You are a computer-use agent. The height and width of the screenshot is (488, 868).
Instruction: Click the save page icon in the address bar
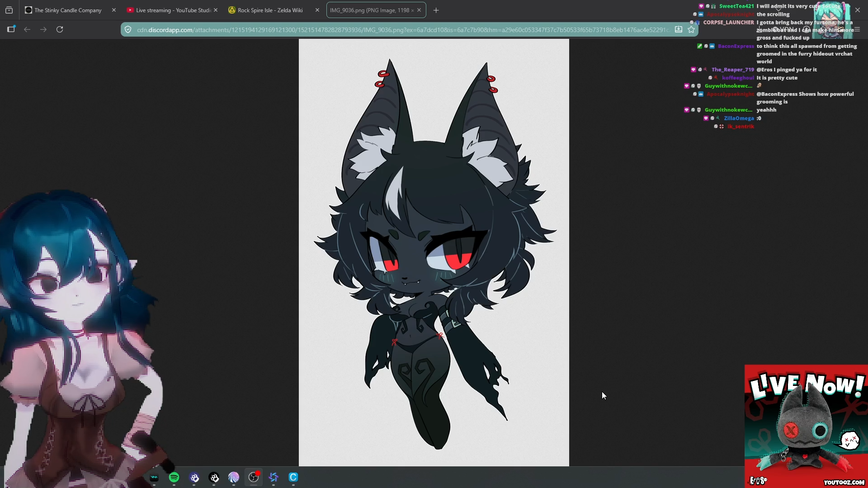pos(679,29)
